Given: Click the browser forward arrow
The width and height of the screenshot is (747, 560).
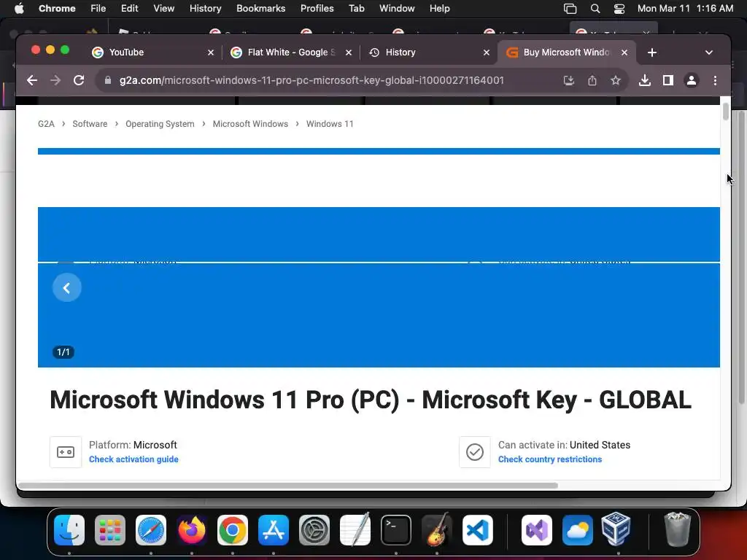Looking at the screenshot, I should coord(55,80).
